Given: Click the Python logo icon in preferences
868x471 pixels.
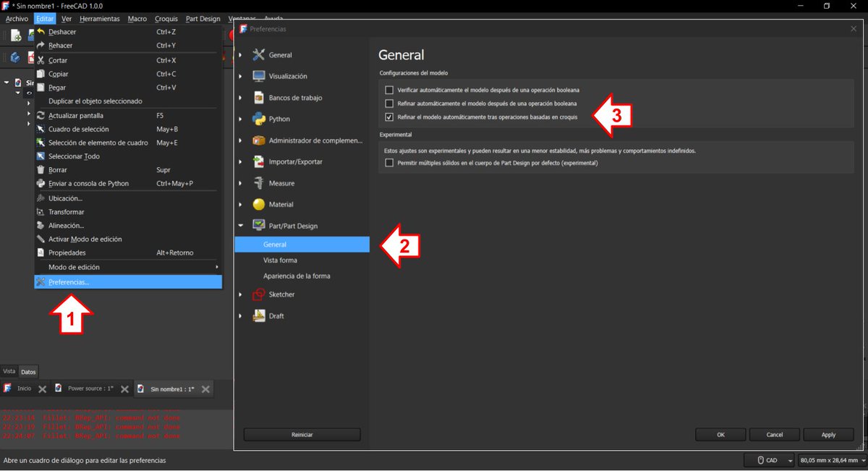Looking at the screenshot, I should (258, 119).
